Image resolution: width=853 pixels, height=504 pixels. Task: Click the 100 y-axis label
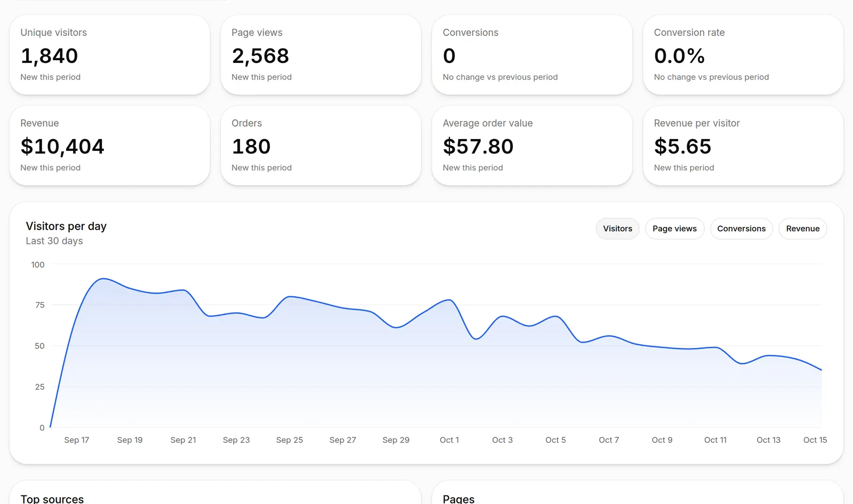coord(38,265)
